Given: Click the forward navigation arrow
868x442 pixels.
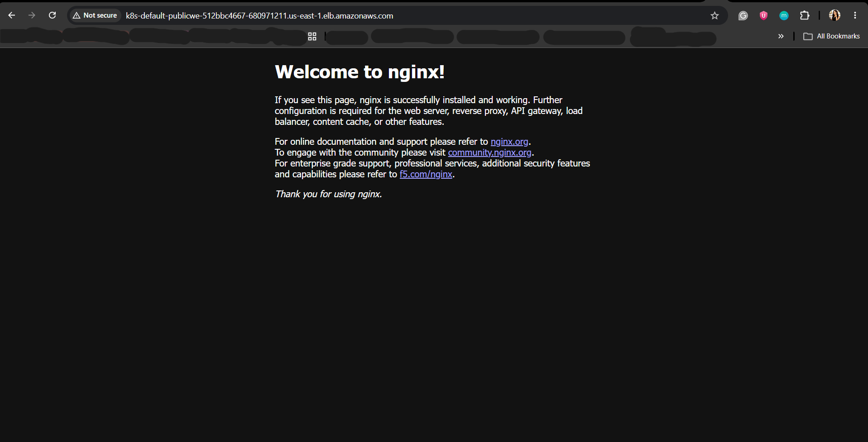Looking at the screenshot, I should 32,15.
